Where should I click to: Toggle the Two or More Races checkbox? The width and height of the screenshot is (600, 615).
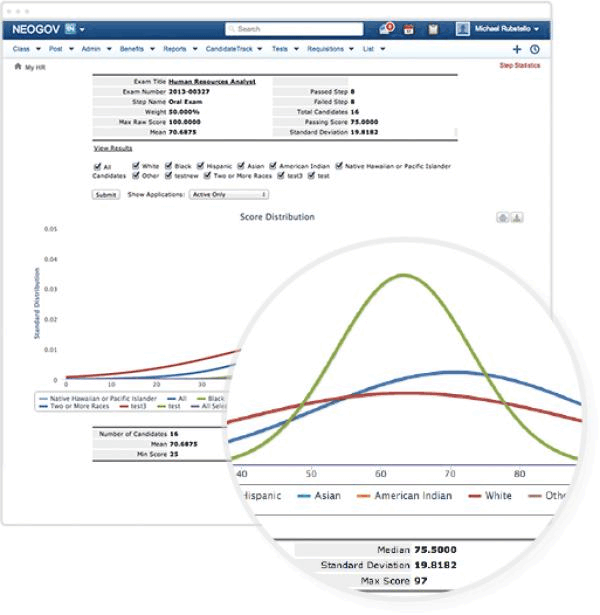[207, 175]
